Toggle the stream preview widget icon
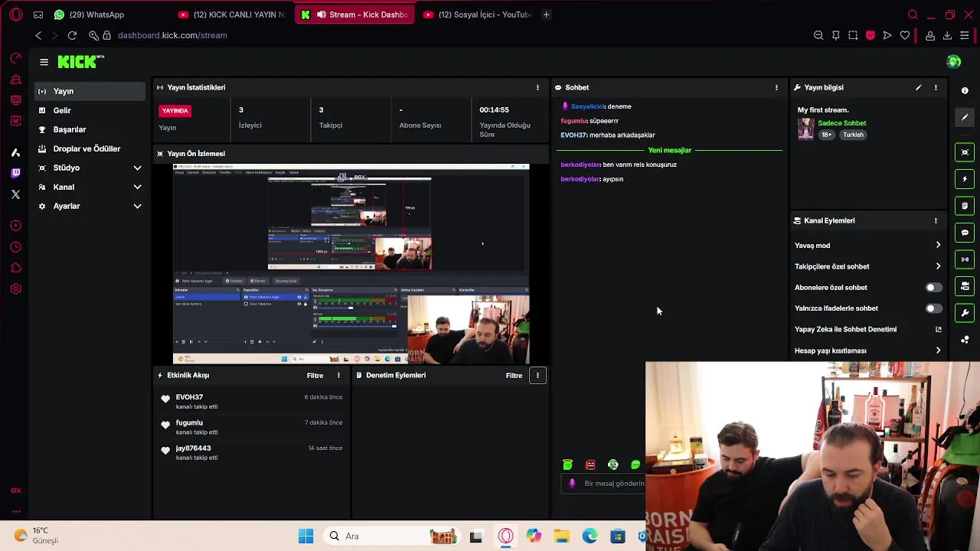The height and width of the screenshot is (551, 980). click(965, 152)
